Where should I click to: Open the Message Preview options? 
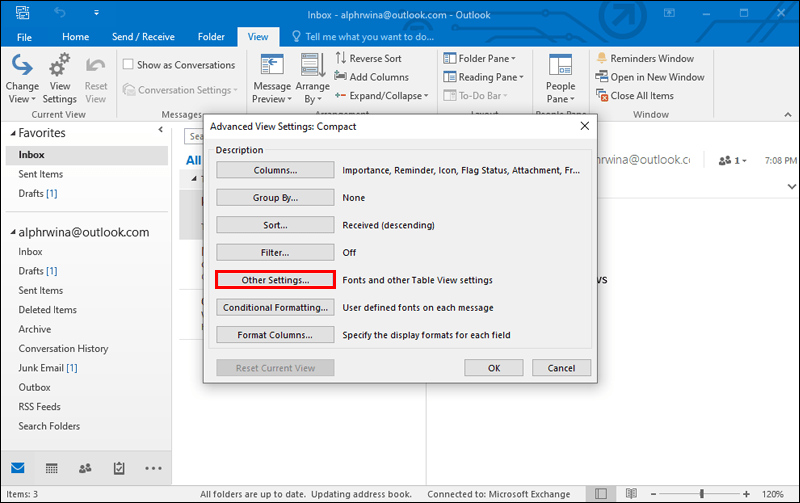point(272,79)
